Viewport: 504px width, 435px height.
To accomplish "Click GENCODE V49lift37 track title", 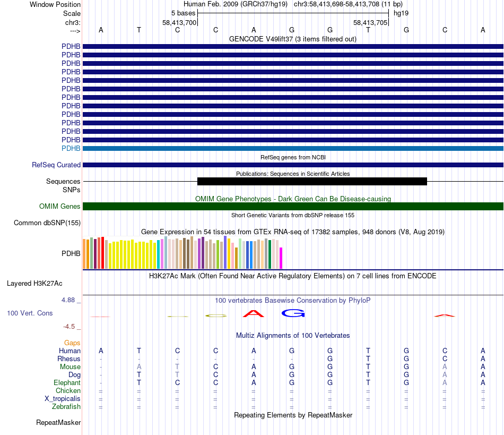I will (292, 39).
